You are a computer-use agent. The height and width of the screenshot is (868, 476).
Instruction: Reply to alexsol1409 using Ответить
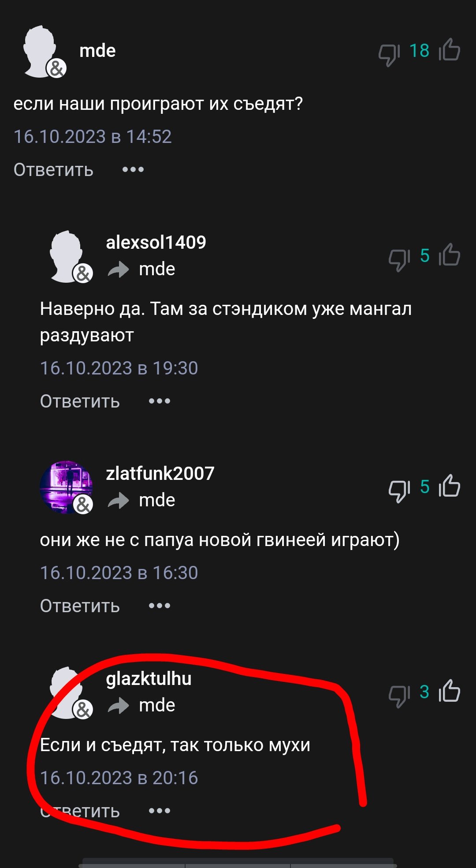80,401
